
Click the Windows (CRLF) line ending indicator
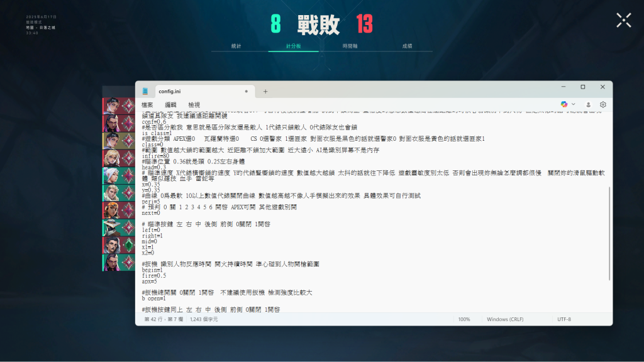(x=505, y=319)
